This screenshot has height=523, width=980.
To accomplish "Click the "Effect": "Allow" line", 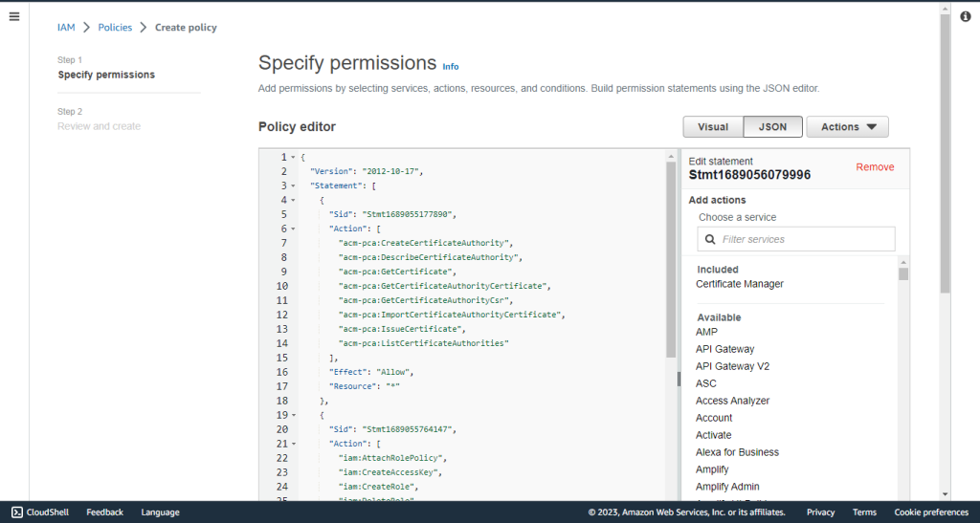I will [371, 373].
